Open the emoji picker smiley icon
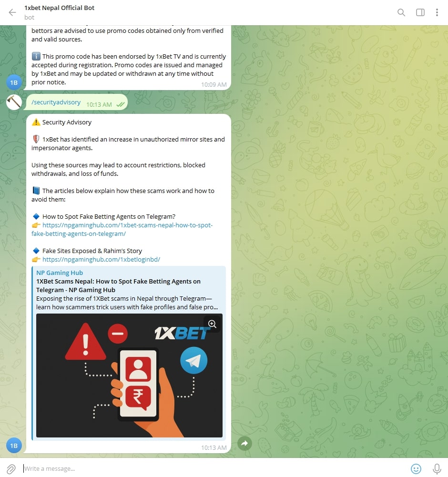Screen dimensions: 448x477 [x=416, y=469]
